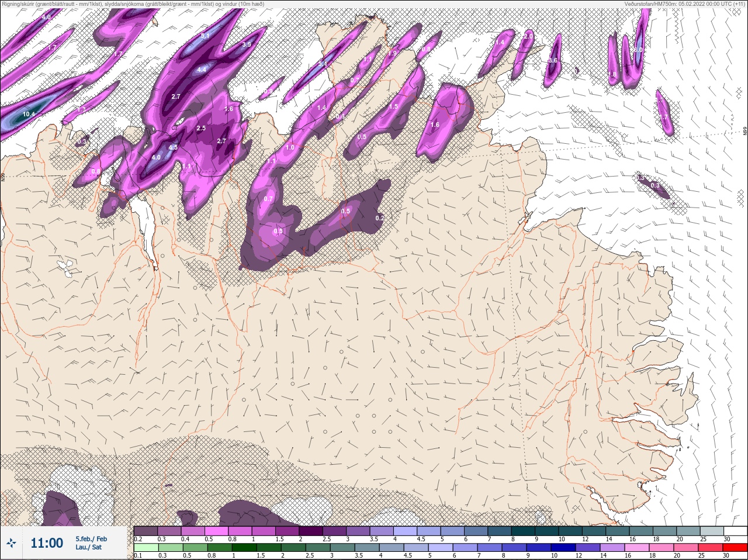Screen dimensions: 748x560
Task: Pick the upper legend swatch starting at 0.2
Action: (146, 531)
